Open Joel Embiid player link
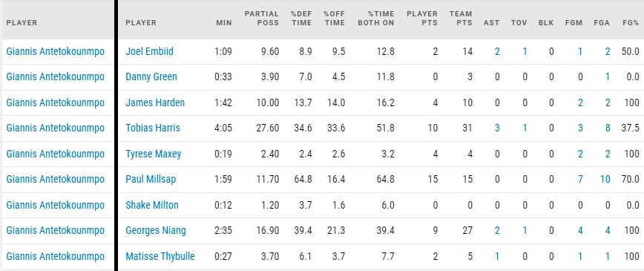The height and width of the screenshot is (271, 644). coord(150,51)
